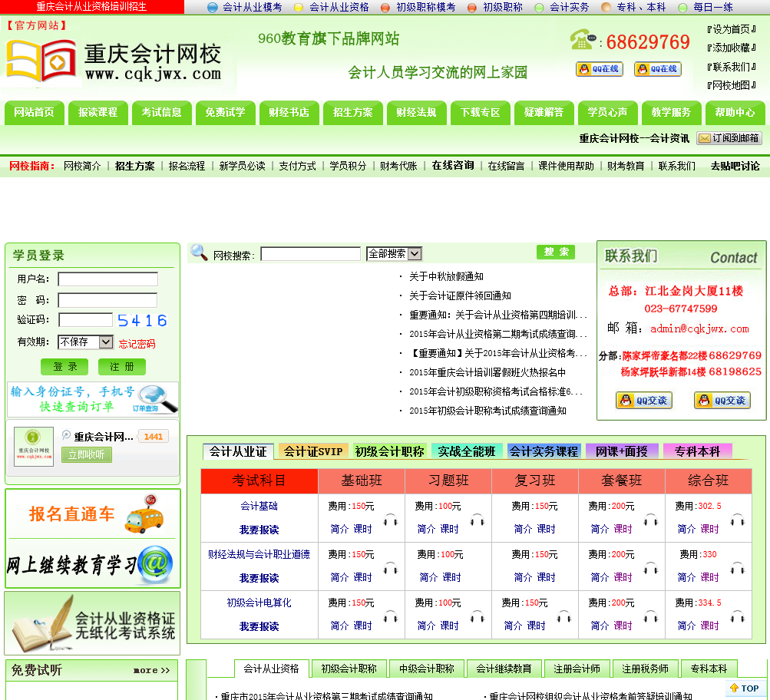Click the right QQ交谈 button in contact box
The image size is (770, 700).
pos(722,400)
